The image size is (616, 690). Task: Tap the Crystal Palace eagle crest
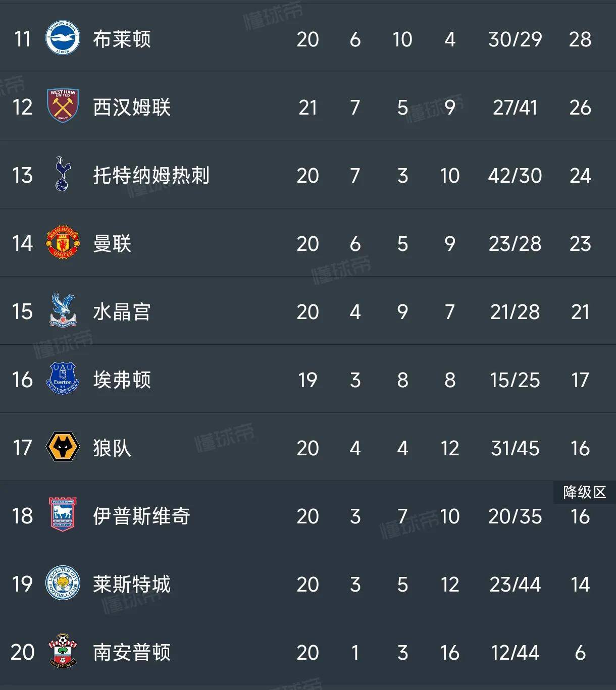tap(63, 310)
